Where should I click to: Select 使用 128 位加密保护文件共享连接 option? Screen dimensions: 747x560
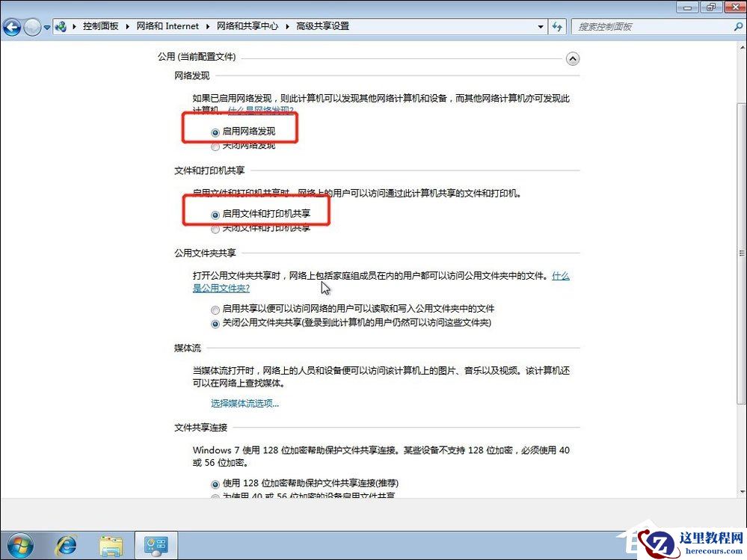pyautogui.click(x=215, y=484)
